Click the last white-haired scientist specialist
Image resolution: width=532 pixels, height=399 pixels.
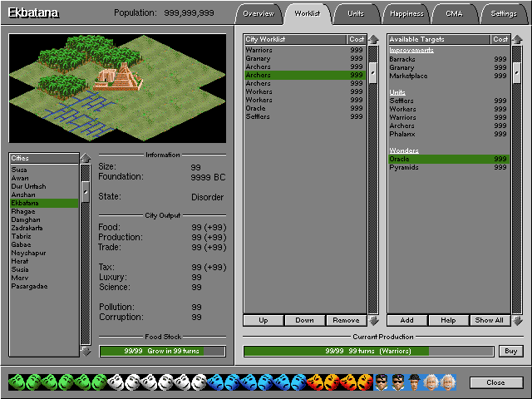[x=448, y=382]
